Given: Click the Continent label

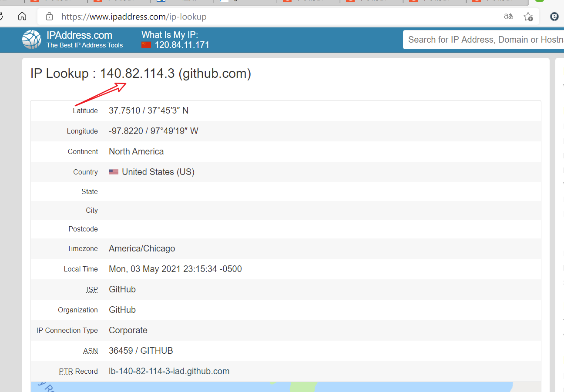Looking at the screenshot, I should [x=83, y=151].
